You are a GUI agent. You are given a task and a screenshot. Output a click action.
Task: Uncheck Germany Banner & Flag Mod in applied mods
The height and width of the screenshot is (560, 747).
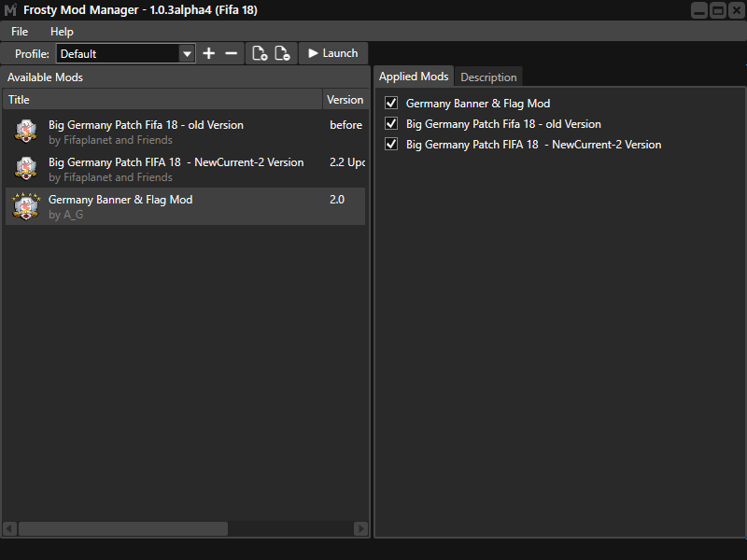(x=391, y=103)
